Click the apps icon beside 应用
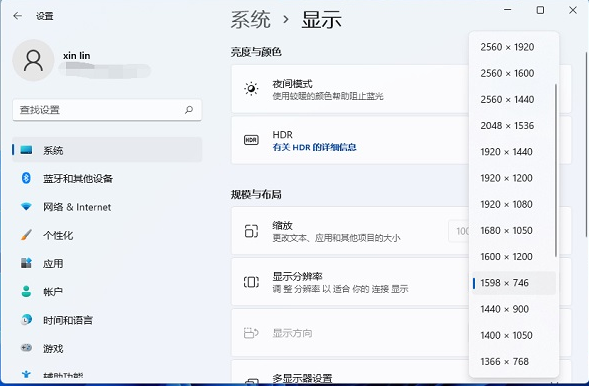Screen dimensions: 589x386 click(x=26, y=263)
